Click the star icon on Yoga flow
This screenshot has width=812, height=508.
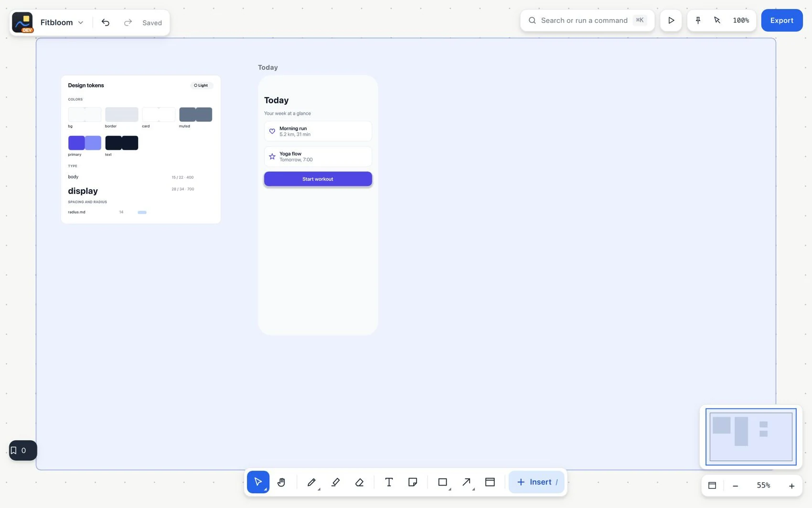tap(272, 157)
